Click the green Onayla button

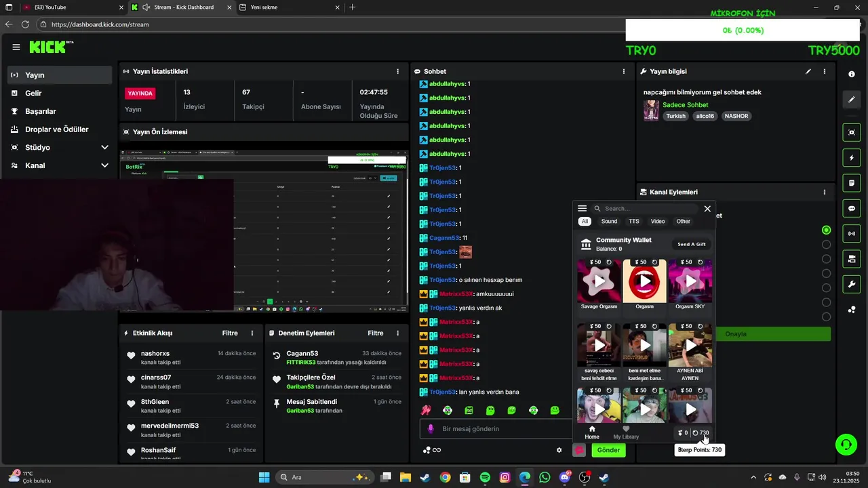point(773,334)
